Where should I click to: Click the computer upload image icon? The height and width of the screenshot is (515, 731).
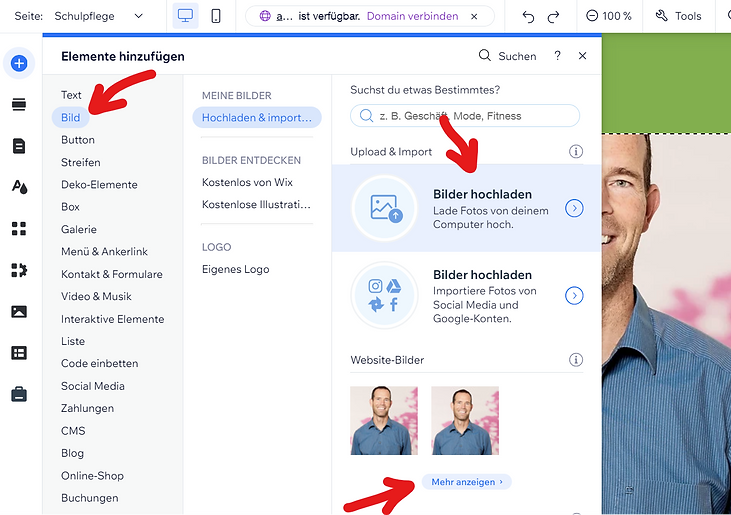pos(385,208)
